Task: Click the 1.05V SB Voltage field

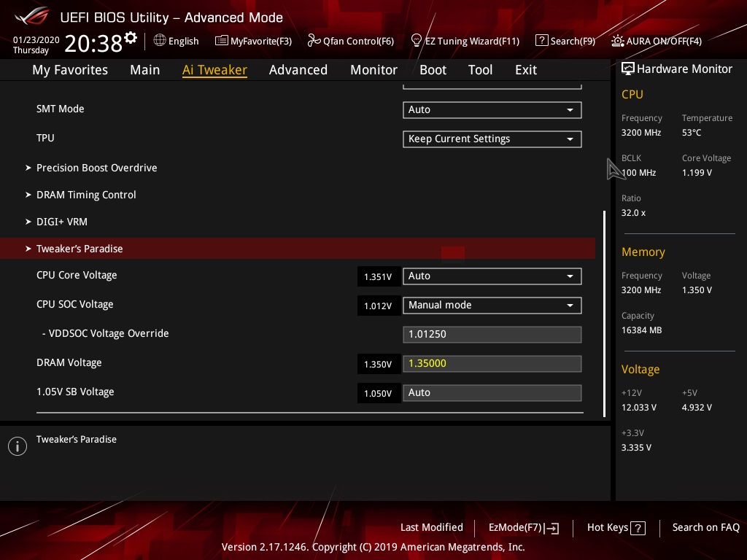Action: (x=492, y=393)
